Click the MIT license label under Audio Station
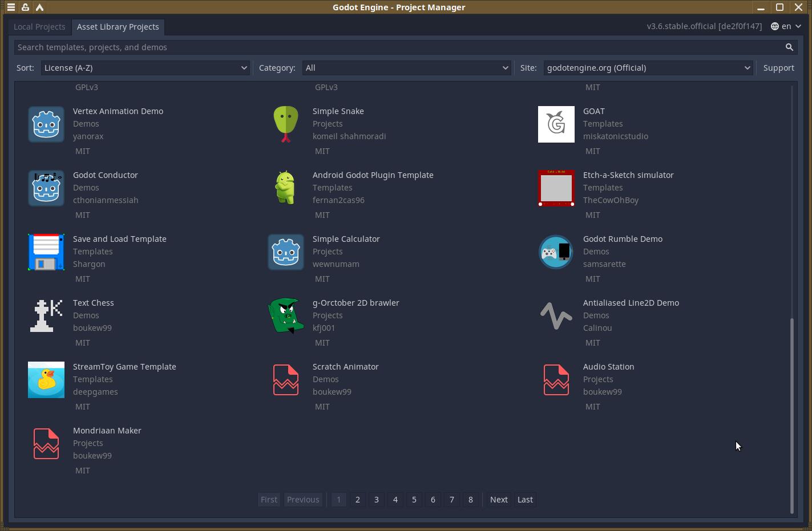The width and height of the screenshot is (812, 531). [593, 407]
